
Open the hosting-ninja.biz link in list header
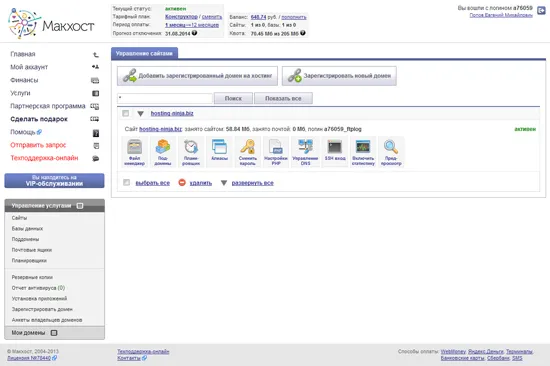pyautogui.click(x=172, y=113)
